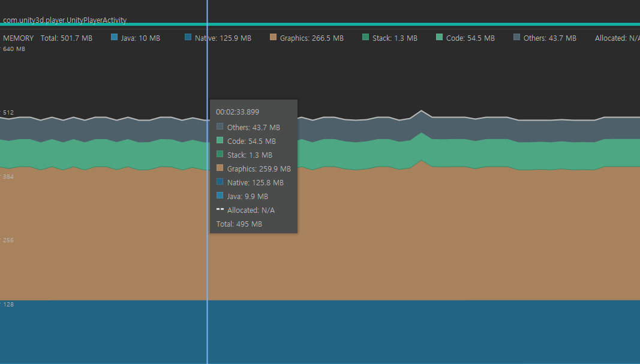
Task: Click tooltip Total: 495 MB line
Action: coord(239,224)
